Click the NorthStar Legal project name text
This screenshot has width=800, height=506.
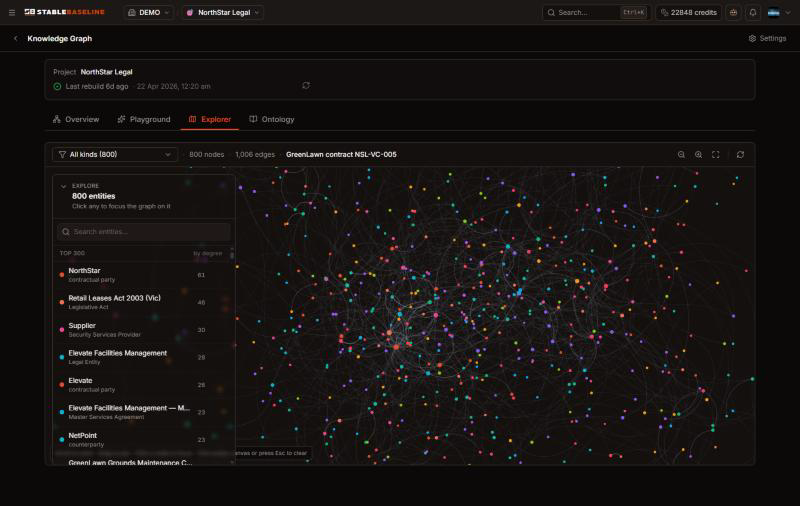click(106, 72)
